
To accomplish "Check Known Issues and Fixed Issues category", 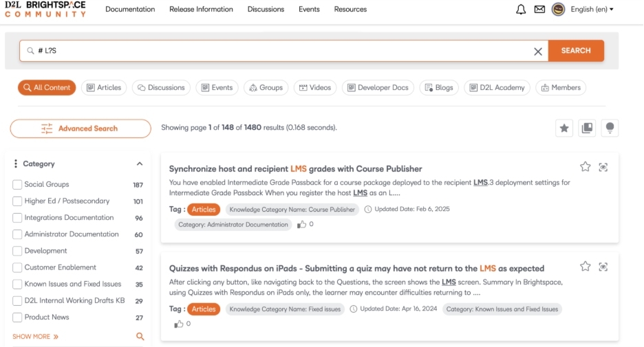I will 17,284.
